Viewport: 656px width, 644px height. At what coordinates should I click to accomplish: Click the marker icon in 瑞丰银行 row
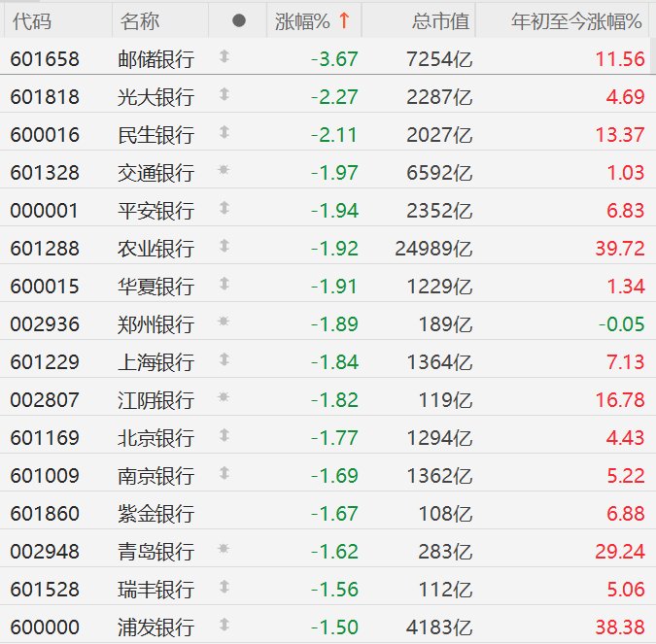click(x=224, y=587)
